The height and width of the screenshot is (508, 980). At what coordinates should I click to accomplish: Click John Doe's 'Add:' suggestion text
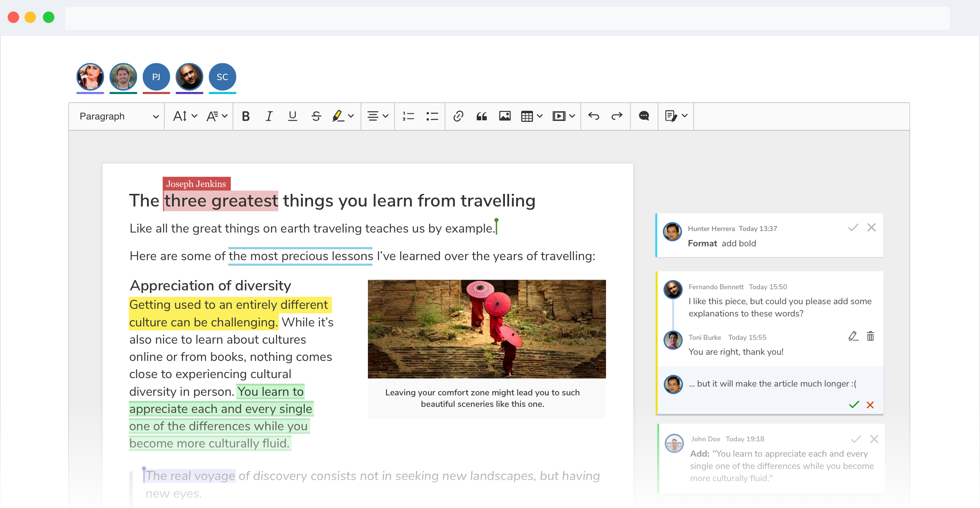click(x=782, y=466)
